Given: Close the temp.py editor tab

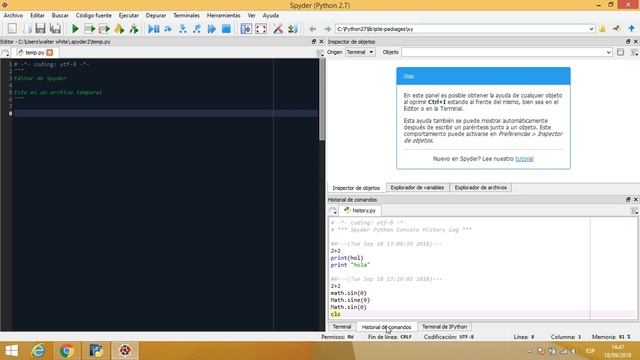Looking at the screenshot, I should [50, 53].
